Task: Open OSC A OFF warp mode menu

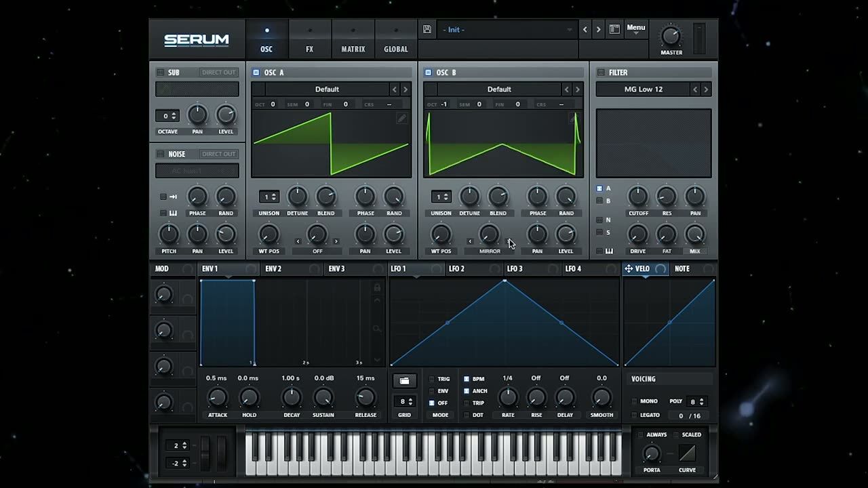Action: 317,251
